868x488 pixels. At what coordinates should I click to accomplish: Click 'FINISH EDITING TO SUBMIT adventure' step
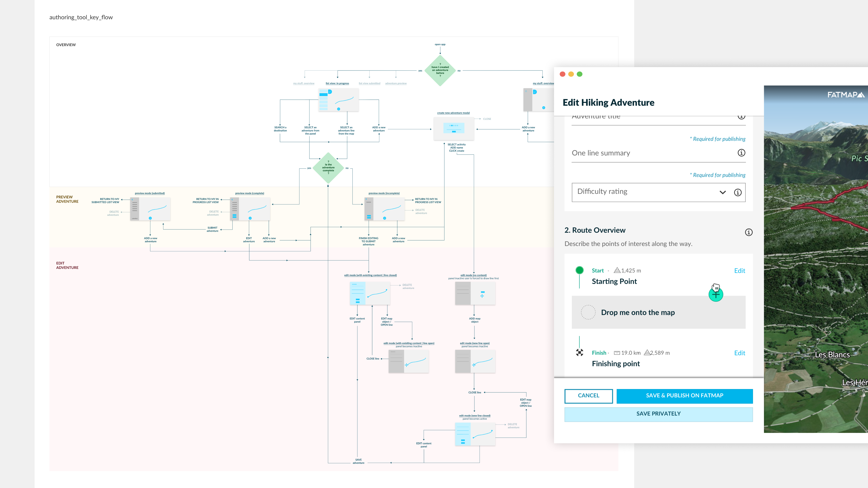coord(368,242)
